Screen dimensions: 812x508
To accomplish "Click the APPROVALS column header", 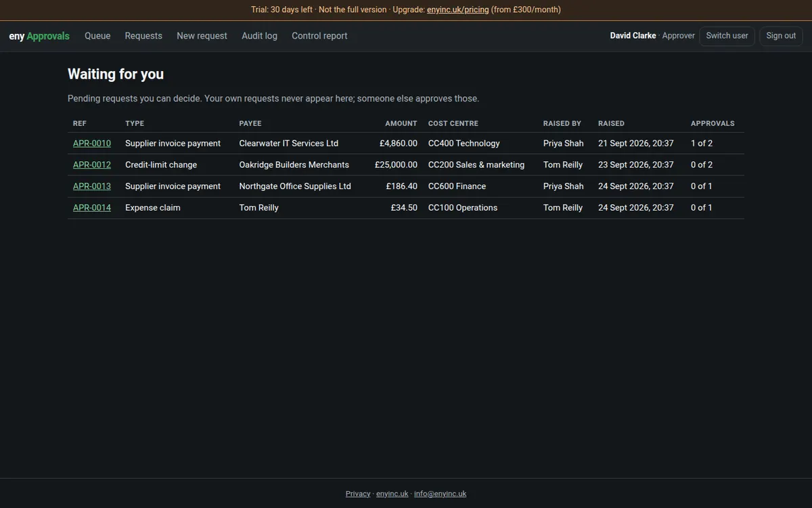I will click(x=713, y=123).
